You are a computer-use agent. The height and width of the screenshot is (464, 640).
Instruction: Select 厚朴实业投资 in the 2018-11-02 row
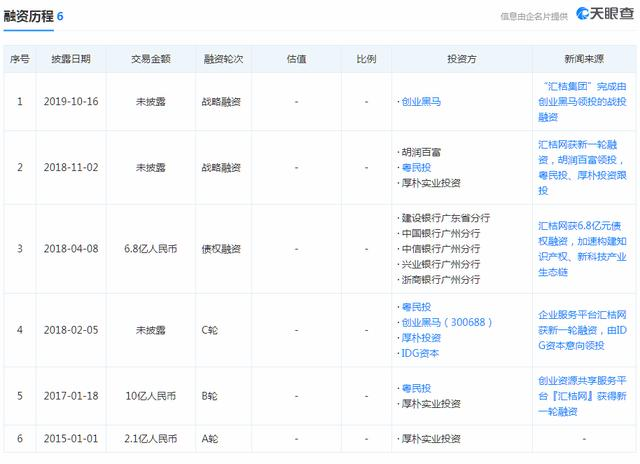(431, 183)
